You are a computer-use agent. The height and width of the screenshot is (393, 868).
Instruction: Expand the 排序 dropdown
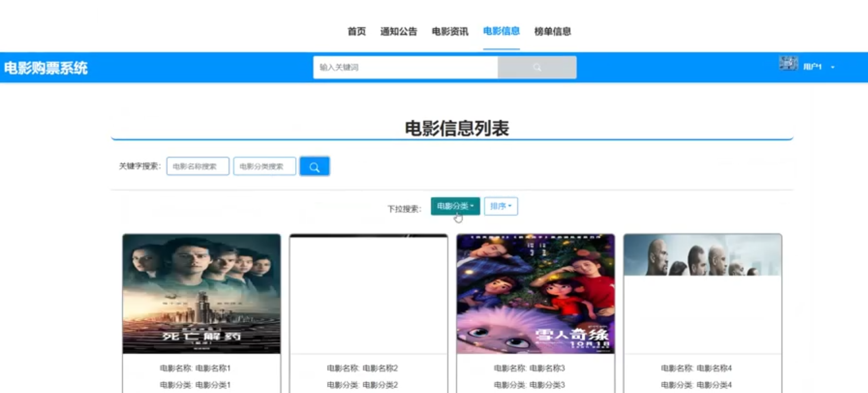click(501, 206)
